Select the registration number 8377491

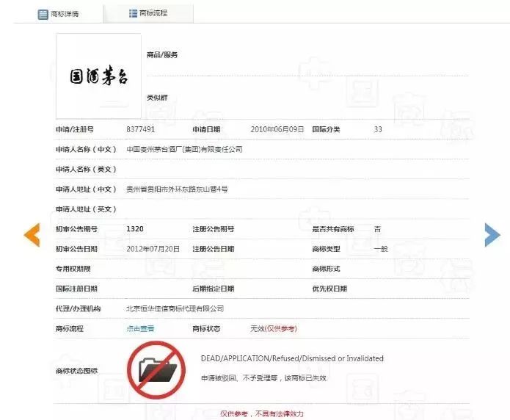tap(140, 129)
